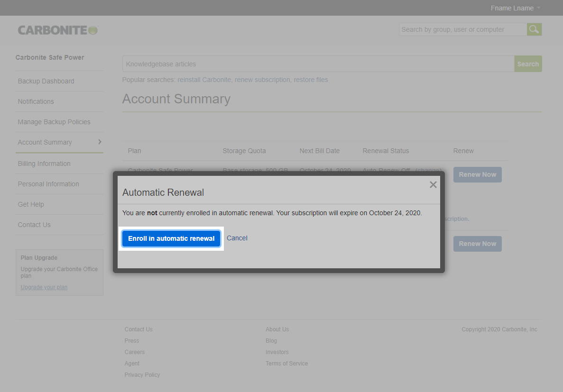563x392 pixels.
Task: Select Manage Backup Policies
Action: [54, 122]
